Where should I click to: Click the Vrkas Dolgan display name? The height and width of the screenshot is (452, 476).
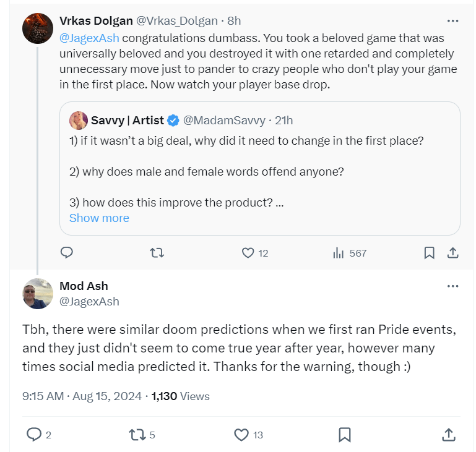[x=95, y=21]
